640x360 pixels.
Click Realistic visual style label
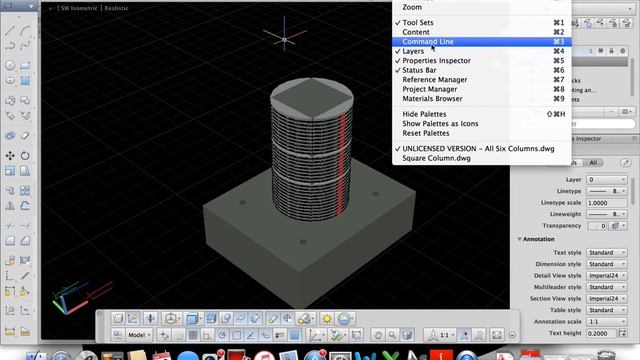point(116,8)
